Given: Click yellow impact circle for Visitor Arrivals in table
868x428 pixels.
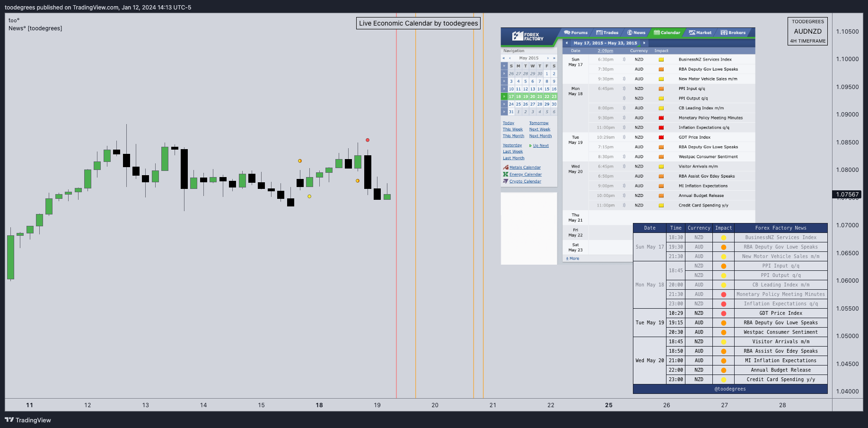Looking at the screenshot, I should 723,342.
